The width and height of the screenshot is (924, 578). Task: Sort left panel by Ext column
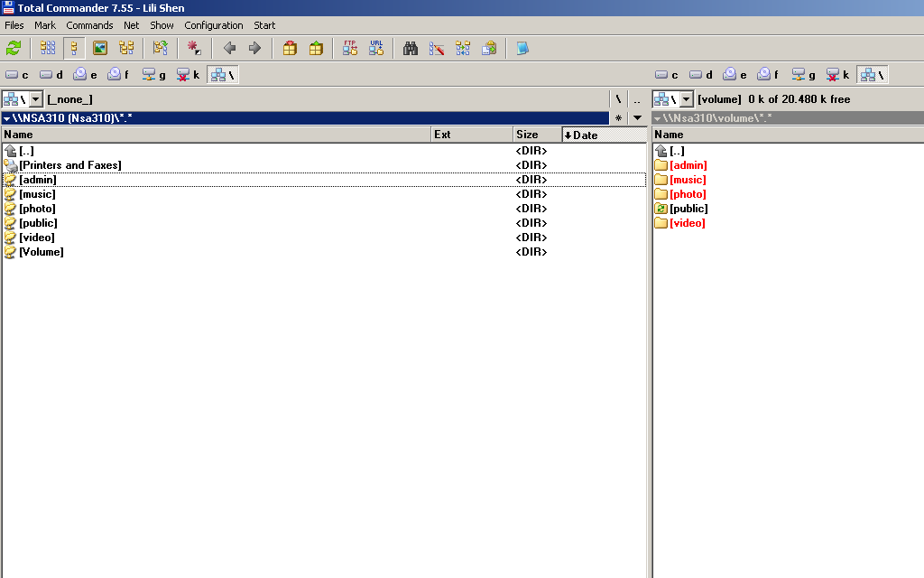pos(472,135)
